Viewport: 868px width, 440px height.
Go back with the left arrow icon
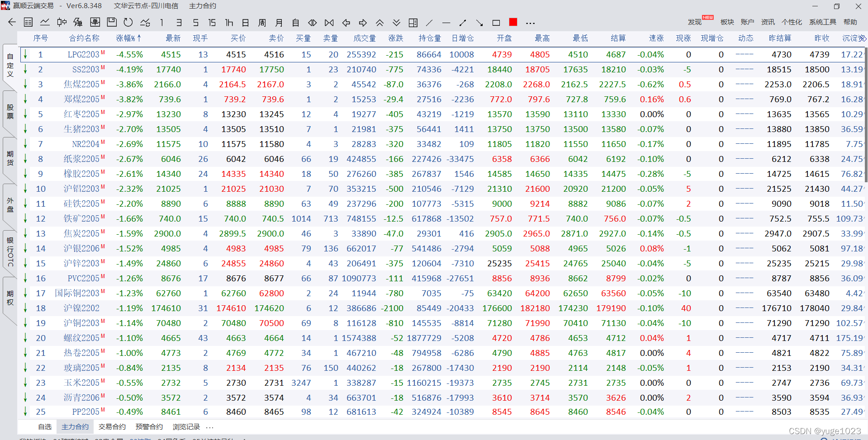tap(12, 22)
